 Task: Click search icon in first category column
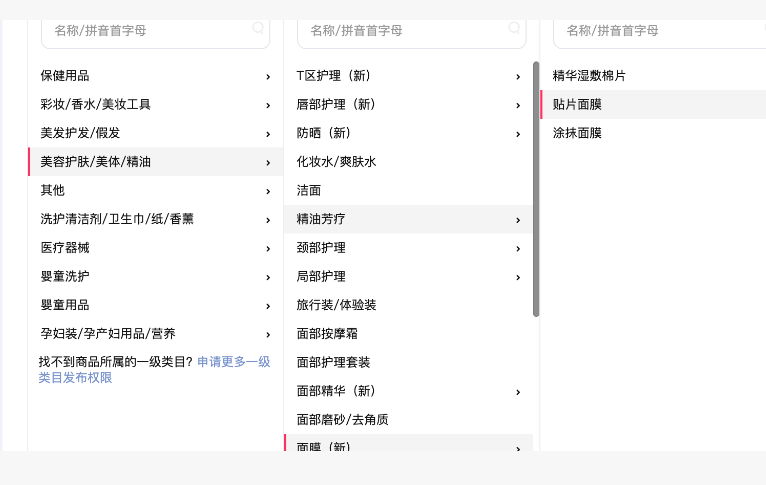[x=258, y=29]
